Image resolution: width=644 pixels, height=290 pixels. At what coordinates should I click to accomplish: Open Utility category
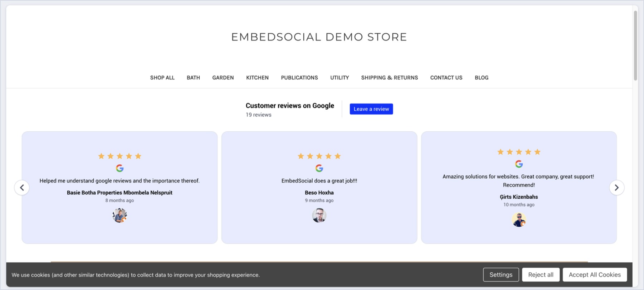click(x=340, y=78)
